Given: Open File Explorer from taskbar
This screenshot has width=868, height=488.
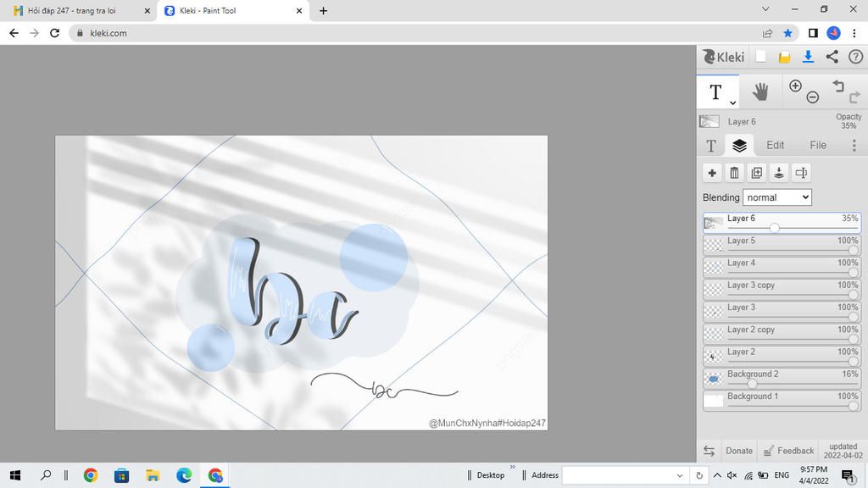Looking at the screenshot, I should pyautogui.click(x=153, y=475).
